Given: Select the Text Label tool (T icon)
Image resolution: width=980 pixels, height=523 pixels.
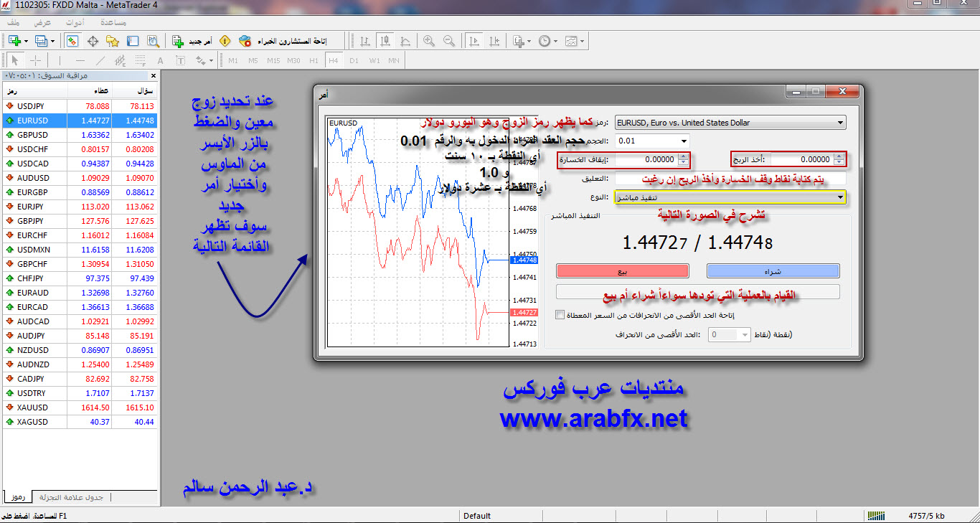Looking at the screenshot, I should (x=180, y=60).
